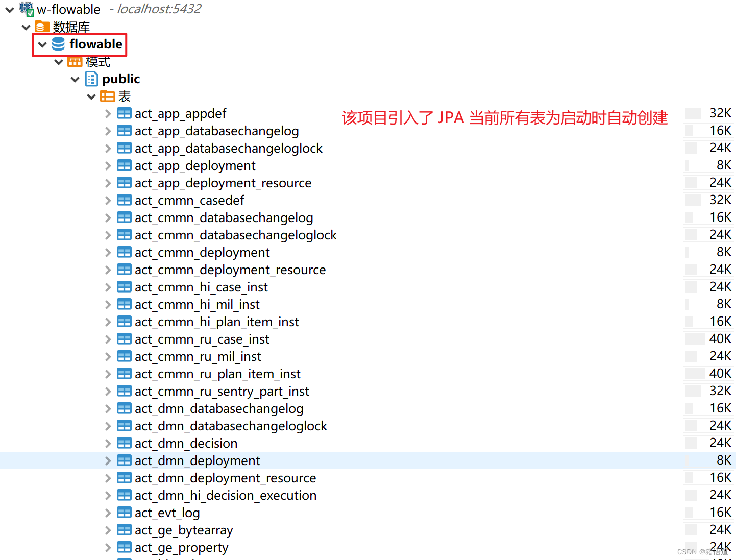Expand the act_dmn_deployment table
The height and width of the screenshot is (560, 736).
108,460
